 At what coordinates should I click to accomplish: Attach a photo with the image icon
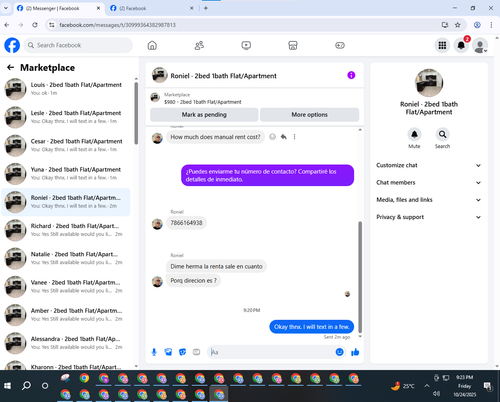point(168,352)
